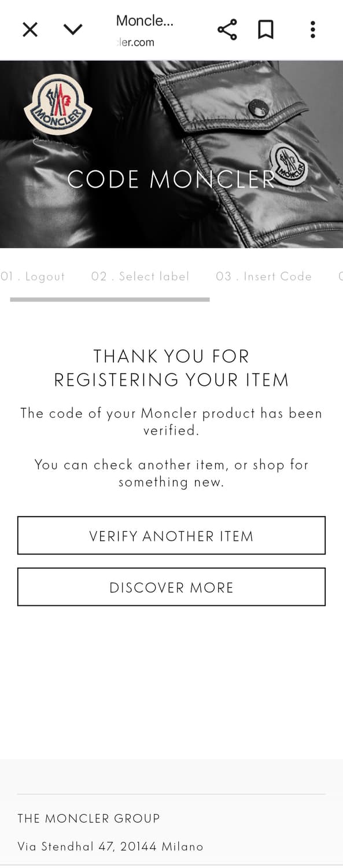This screenshot has height=868, width=343.
Task: Tap the CODE MONCLER banner heading
Action: click(171, 179)
